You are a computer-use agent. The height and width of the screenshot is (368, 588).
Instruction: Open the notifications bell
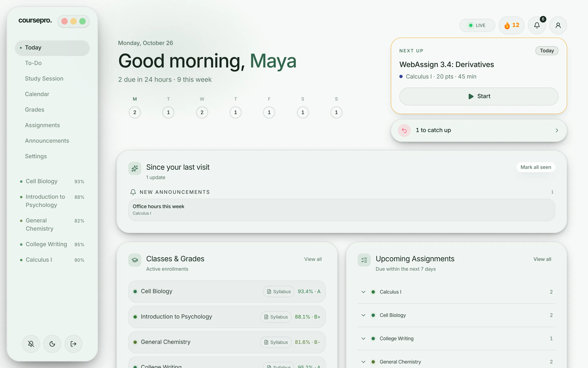(537, 25)
